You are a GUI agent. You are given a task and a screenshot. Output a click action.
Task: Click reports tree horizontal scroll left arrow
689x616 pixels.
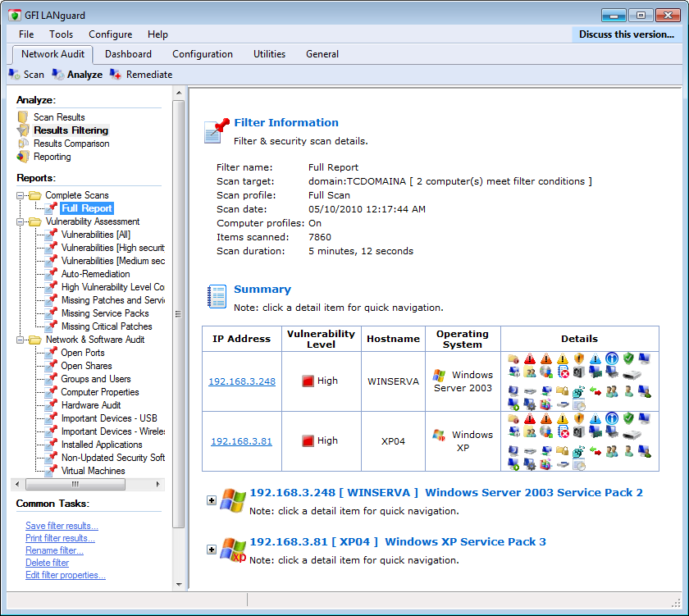pos(17,484)
